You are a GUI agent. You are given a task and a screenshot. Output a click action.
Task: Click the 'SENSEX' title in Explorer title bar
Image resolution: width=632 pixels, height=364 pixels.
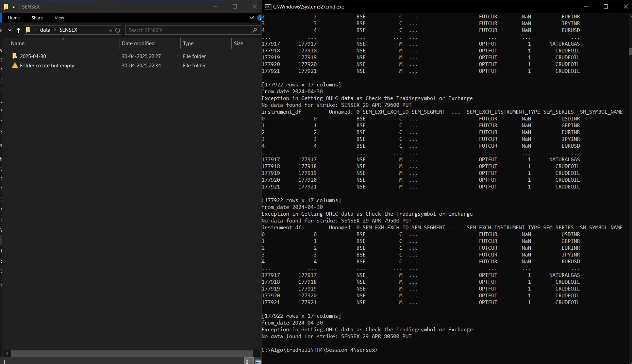coord(31,6)
